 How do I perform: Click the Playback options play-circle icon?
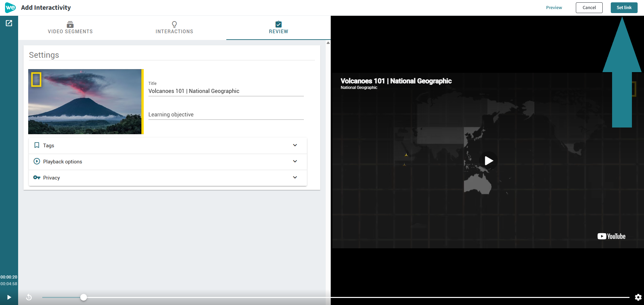[37, 161]
